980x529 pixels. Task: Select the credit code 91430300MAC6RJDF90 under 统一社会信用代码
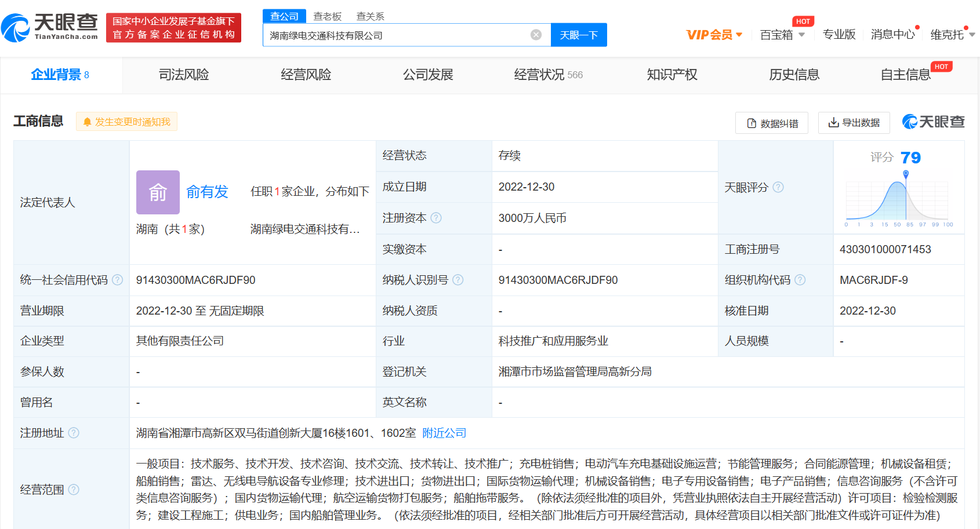(195, 280)
